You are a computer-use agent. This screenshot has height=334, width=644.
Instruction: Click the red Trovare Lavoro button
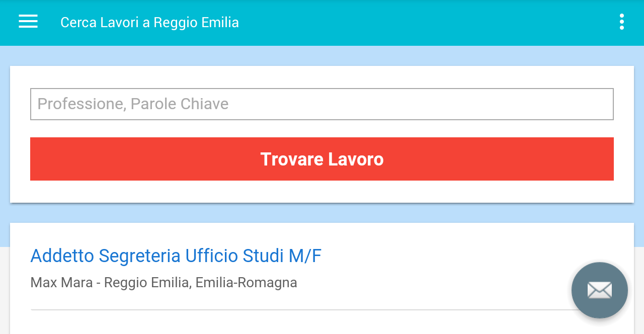pyautogui.click(x=322, y=159)
